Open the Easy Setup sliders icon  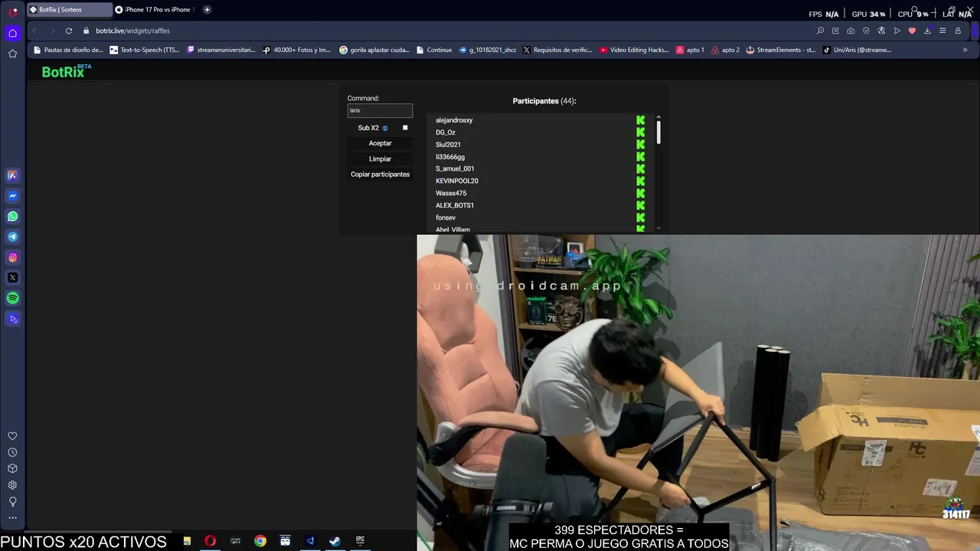click(x=942, y=31)
